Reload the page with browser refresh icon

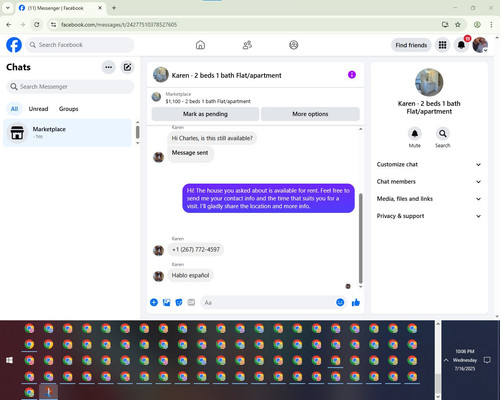click(37, 24)
